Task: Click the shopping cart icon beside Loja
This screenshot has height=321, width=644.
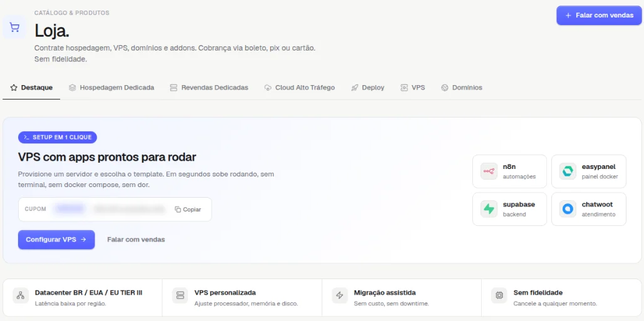Action: (x=14, y=28)
